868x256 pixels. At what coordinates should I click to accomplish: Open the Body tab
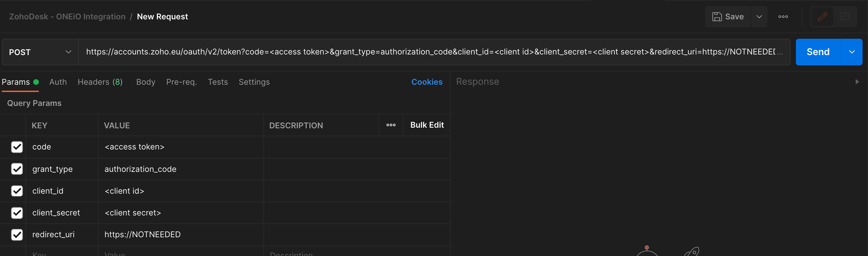pos(146,82)
